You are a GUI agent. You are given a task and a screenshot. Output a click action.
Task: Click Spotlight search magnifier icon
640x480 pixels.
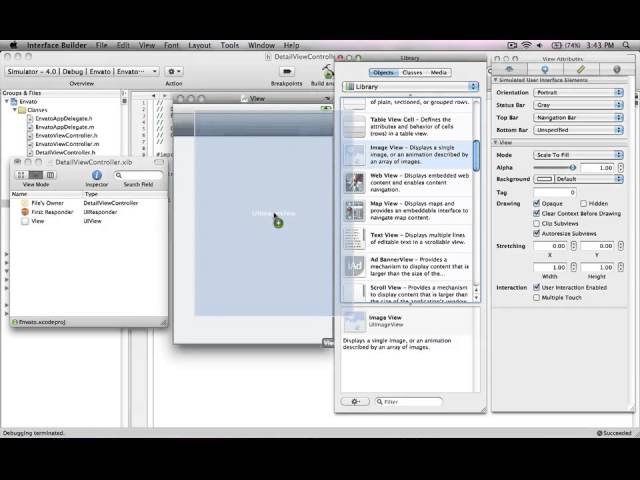tap(626, 45)
